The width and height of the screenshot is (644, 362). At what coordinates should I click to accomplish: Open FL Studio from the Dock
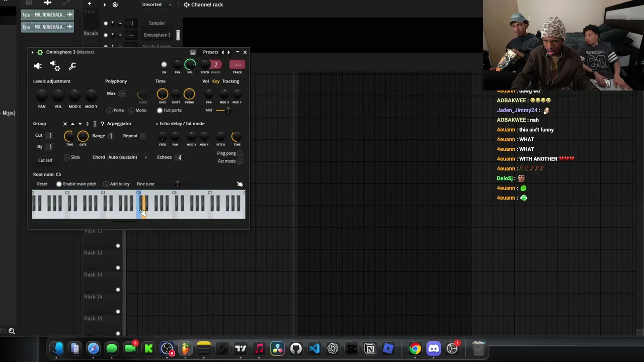point(186,348)
